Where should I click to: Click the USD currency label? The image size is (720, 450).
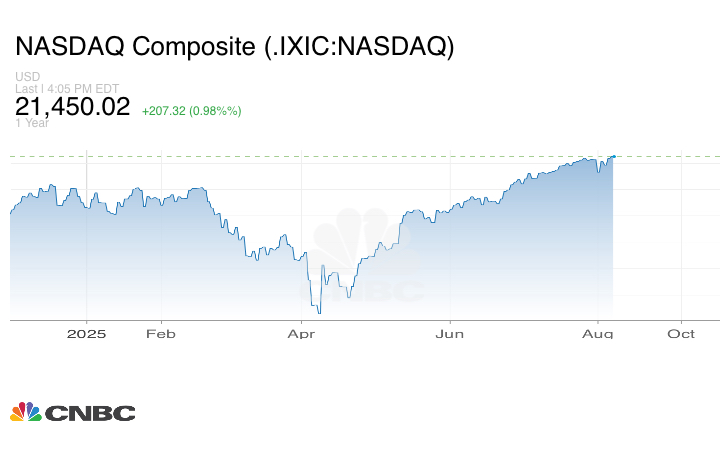(x=27, y=77)
